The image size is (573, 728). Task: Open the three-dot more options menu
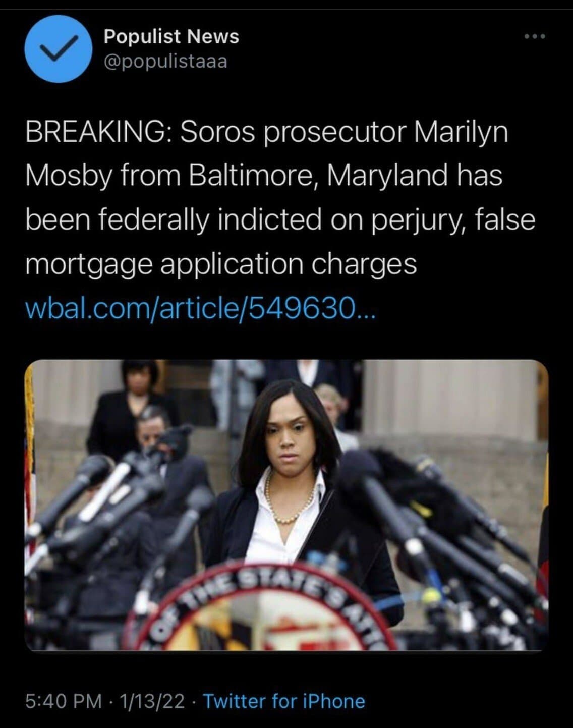535,37
